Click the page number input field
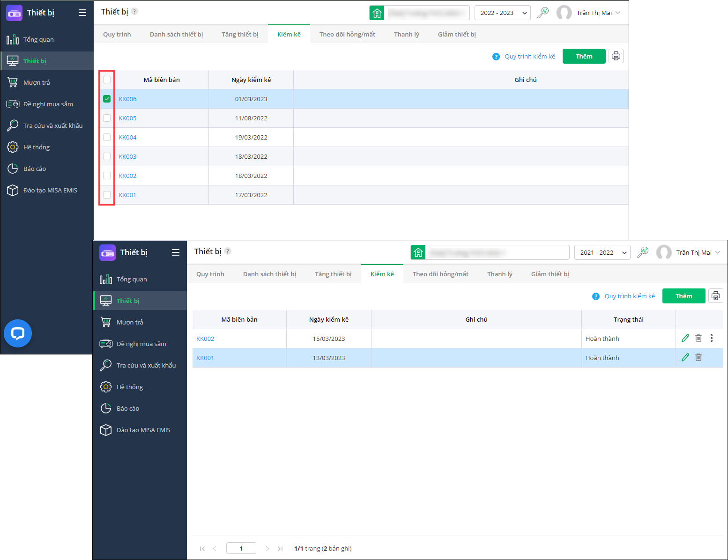Image resolution: width=728 pixels, height=560 pixels. click(x=241, y=548)
